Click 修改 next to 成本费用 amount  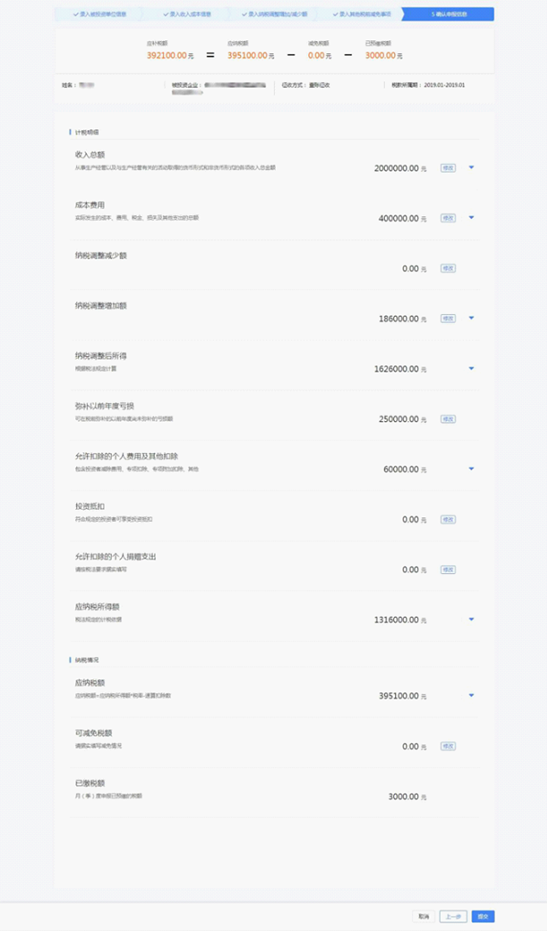(448, 218)
